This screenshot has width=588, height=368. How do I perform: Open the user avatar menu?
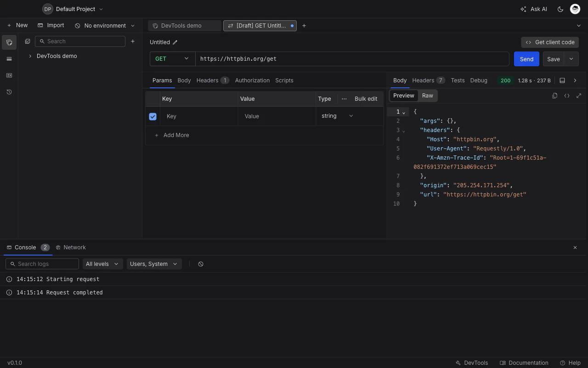point(575,9)
